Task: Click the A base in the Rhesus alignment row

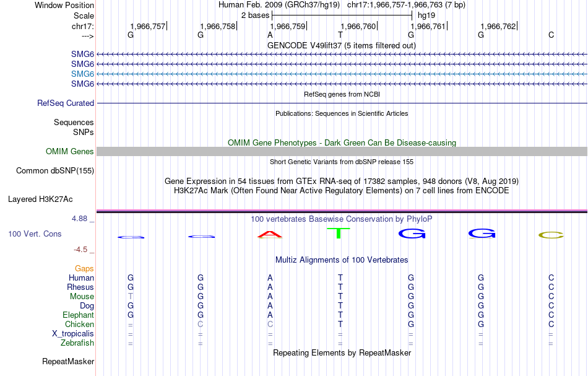Action: tap(270, 287)
